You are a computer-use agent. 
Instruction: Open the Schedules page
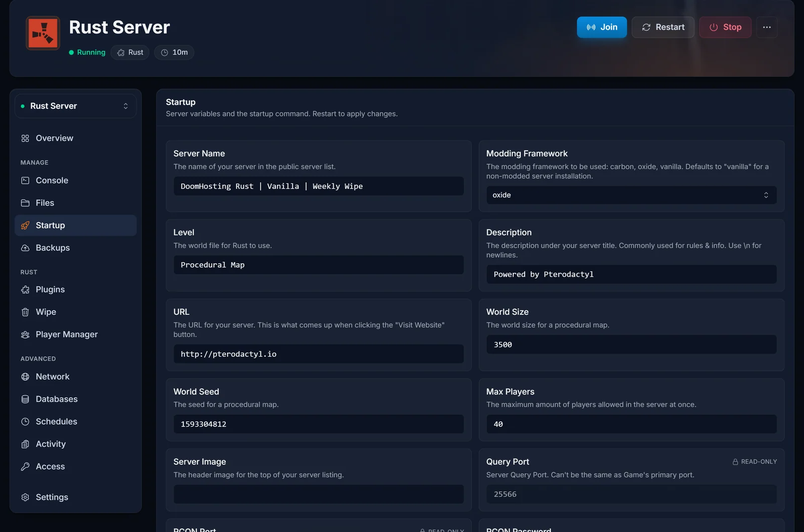pos(75,421)
